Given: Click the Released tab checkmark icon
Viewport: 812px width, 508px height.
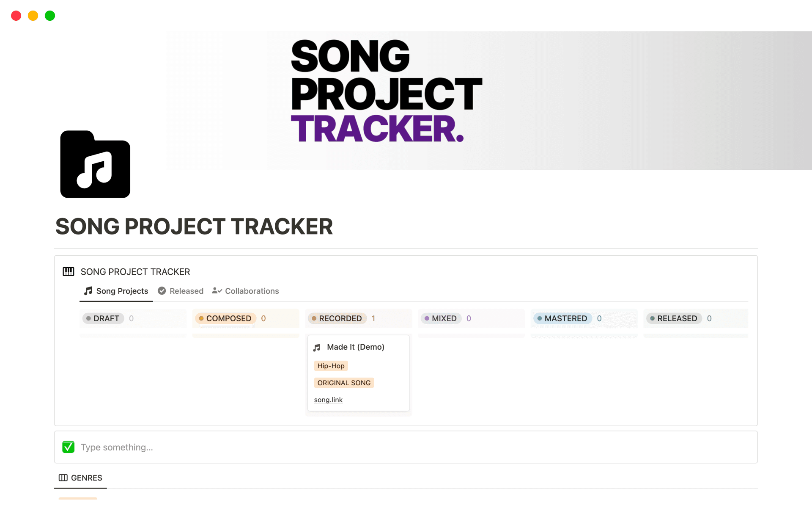Looking at the screenshot, I should pyautogui.click(x=162, y=291).
